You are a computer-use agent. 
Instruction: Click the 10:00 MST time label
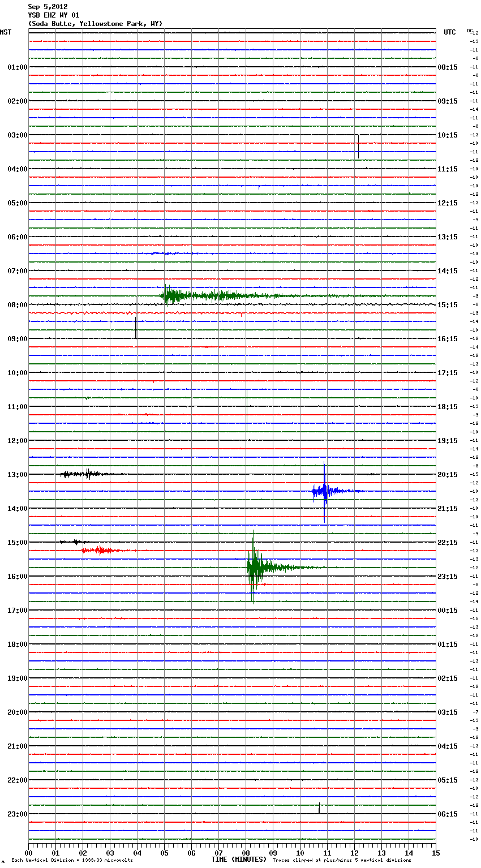click(x=17, y=372)
